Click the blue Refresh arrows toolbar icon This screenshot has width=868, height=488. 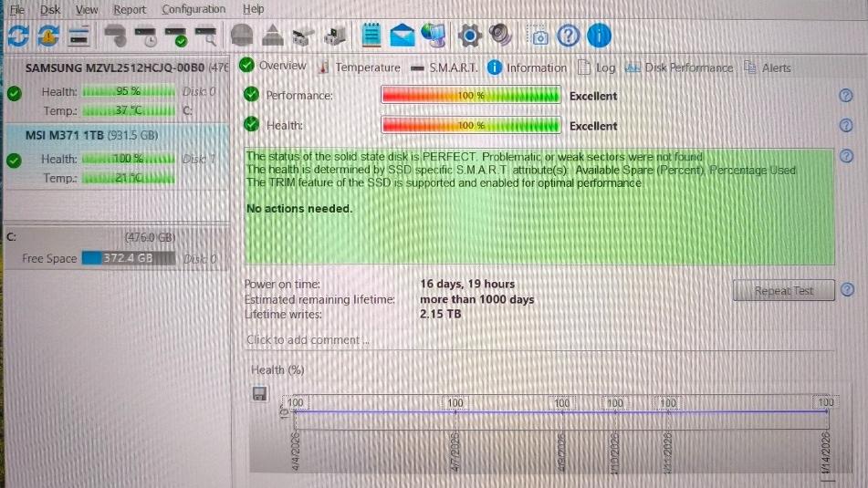click(18, 36)
